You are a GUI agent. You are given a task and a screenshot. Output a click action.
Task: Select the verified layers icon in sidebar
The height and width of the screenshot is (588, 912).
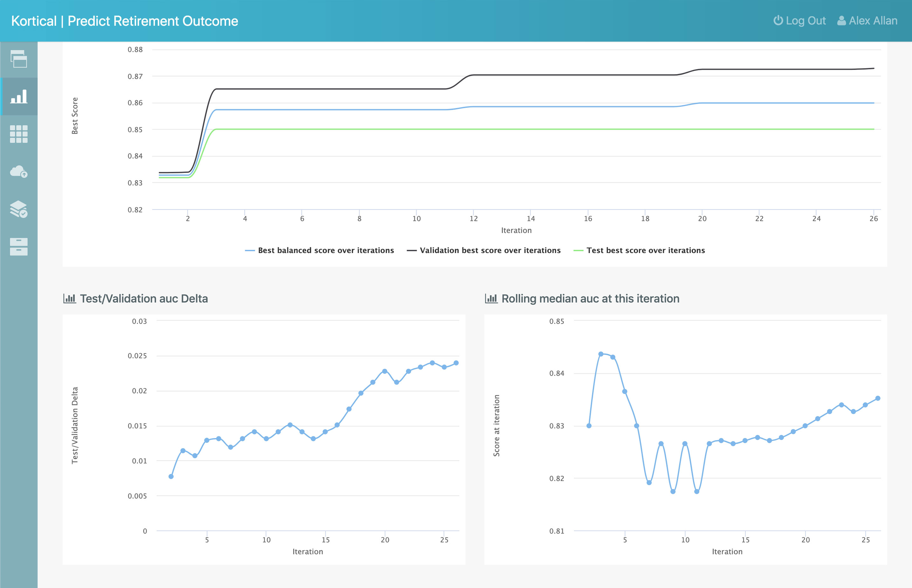click(19, 209)
